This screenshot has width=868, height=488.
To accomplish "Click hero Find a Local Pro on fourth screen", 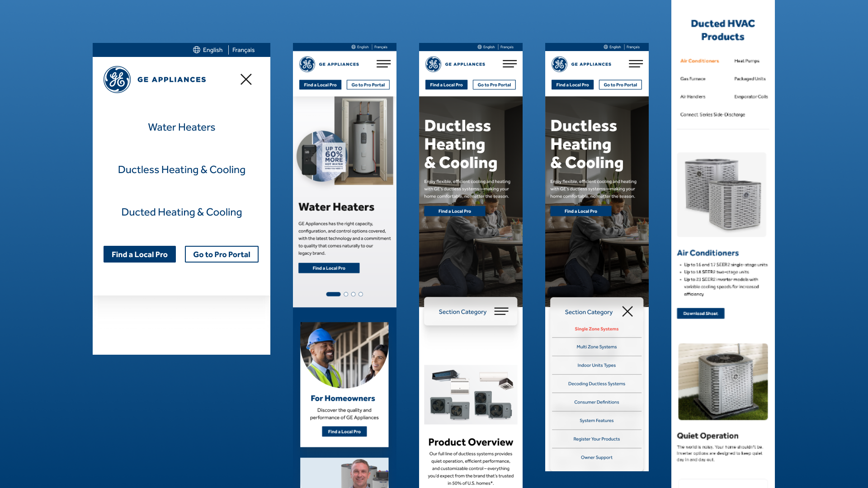I will (580, 211).
